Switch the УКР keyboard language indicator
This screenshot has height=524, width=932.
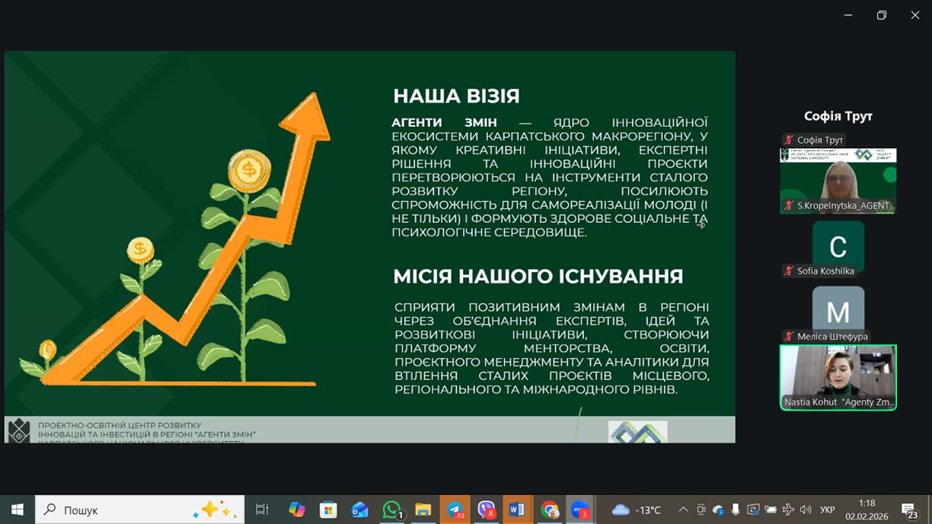click(x=828, y=510)
